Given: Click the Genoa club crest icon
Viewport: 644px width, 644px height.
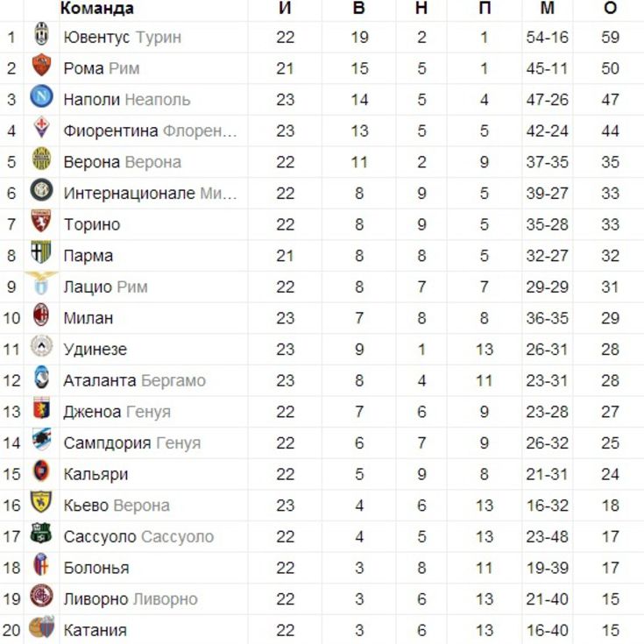Looking at the screenshot, I should click(x=41, y=410).
